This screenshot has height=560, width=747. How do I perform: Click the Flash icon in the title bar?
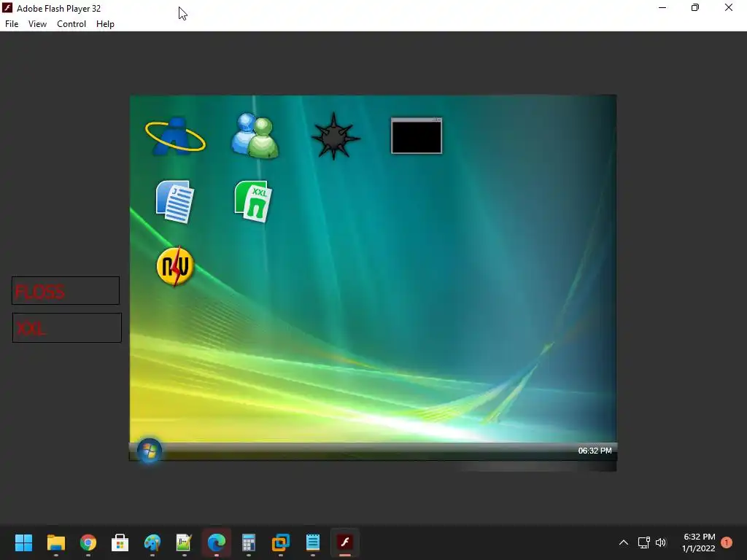click(7, 8)
